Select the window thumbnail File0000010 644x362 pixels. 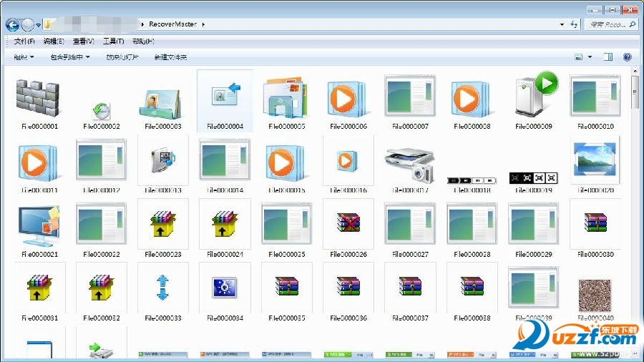click(x=595, y=96)
